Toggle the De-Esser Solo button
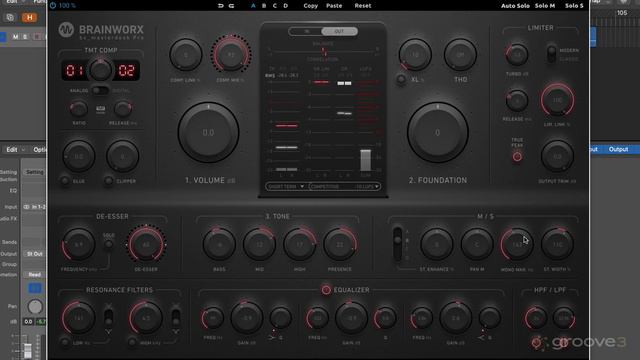Image resolution: width=640 pixels, height=360 pixels. [108, 244]
